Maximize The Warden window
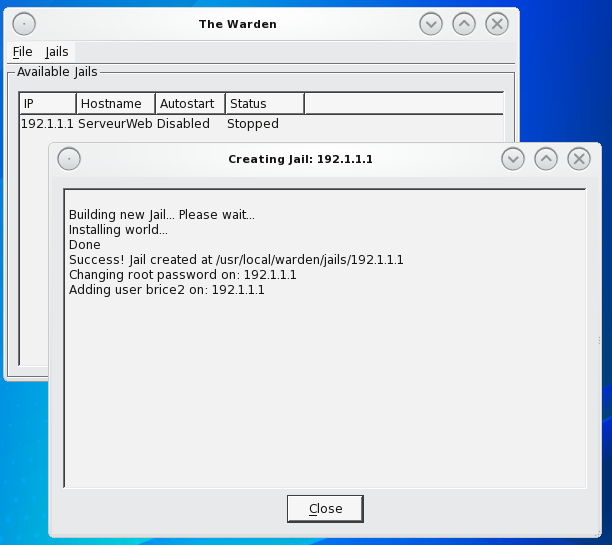The image size is (612, 545). 464,24
